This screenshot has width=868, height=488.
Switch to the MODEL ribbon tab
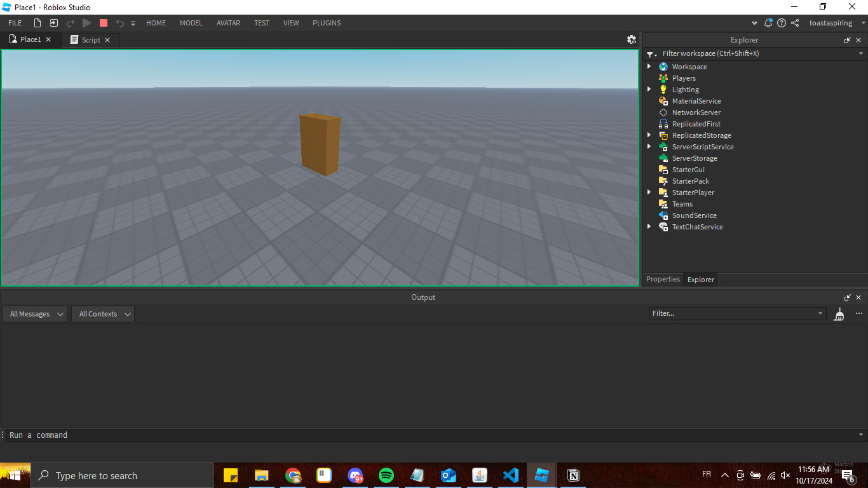(x=191, y=23)
